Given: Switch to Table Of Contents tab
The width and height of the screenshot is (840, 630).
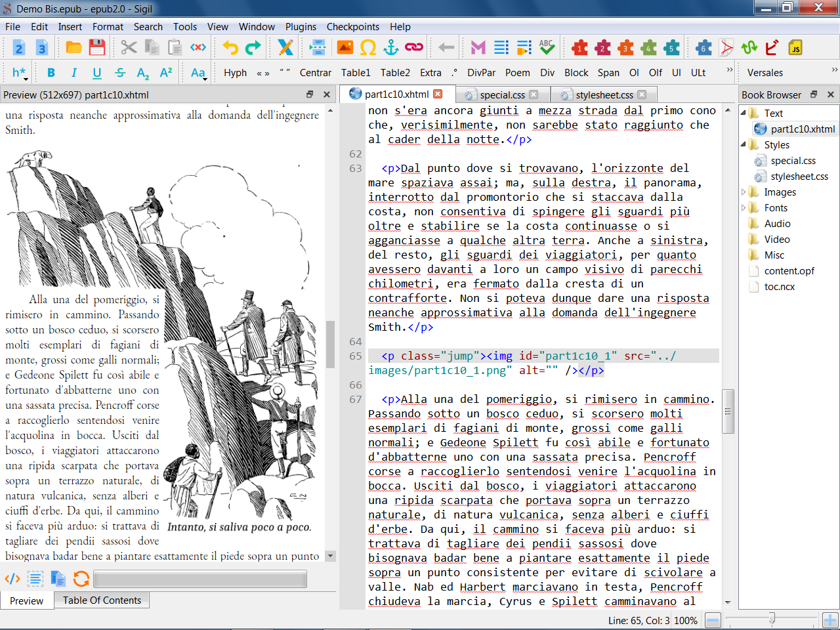Looking at the screenshot, I should coord(102,600).
